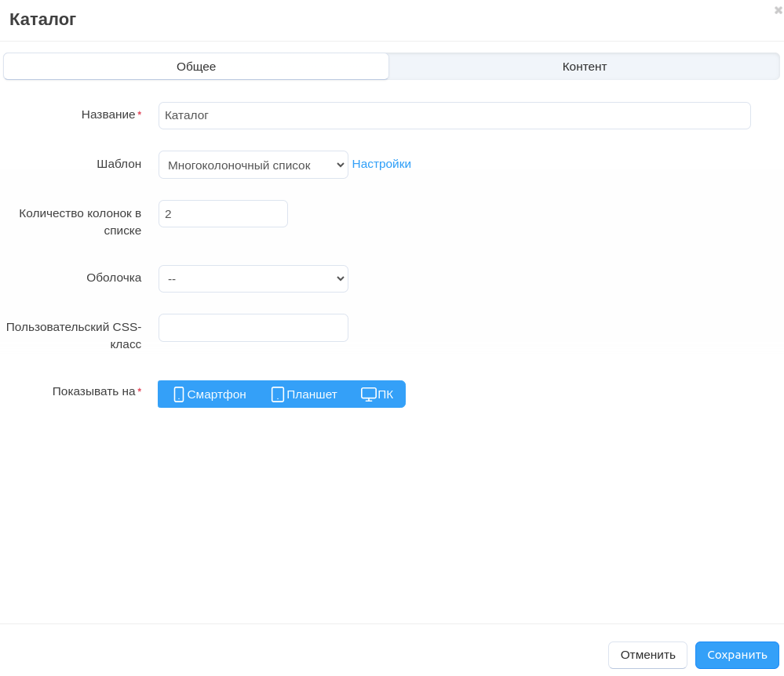This screenshot has width=784, height=676.
Task: Switch to the Общее tab
Action: 196,67
